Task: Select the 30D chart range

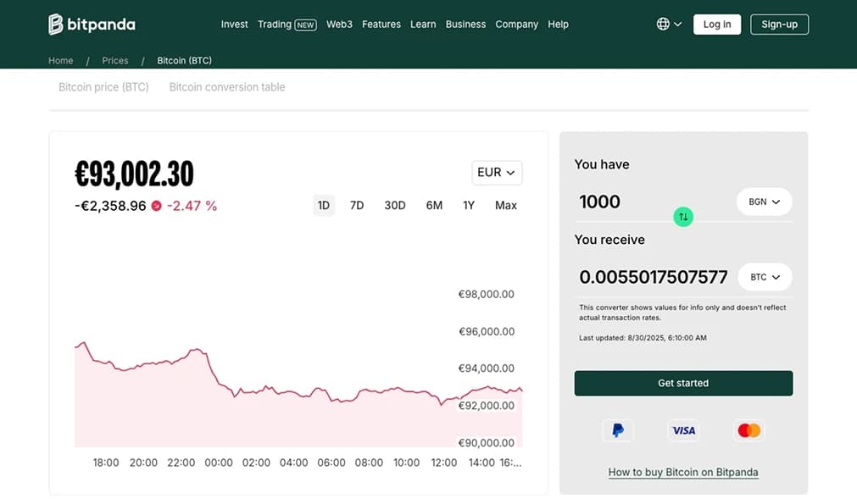Action: 395,205
